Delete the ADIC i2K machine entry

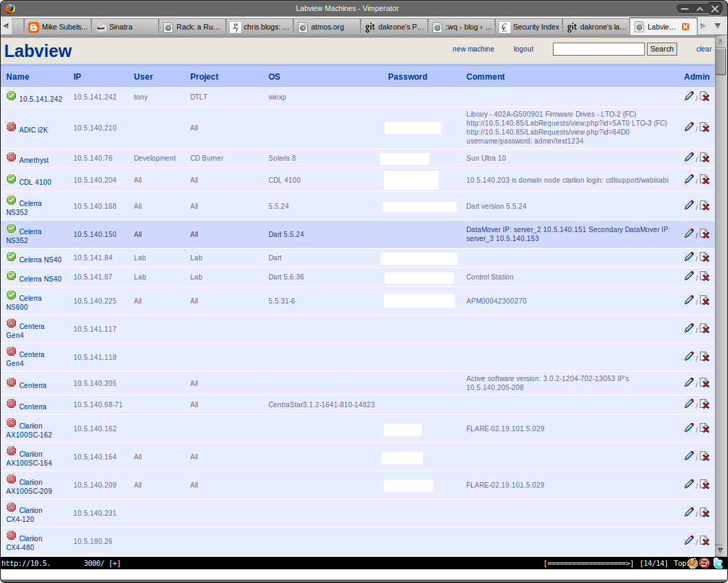(x=705, y=127)
